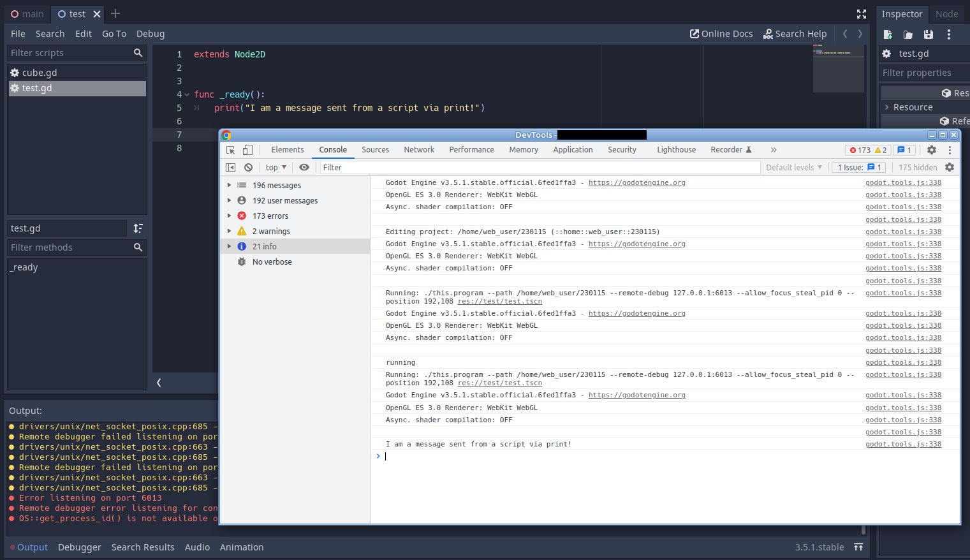Create a new resource in the Inspector
Viewport: 970px width, 560px height.
(888, 34)
